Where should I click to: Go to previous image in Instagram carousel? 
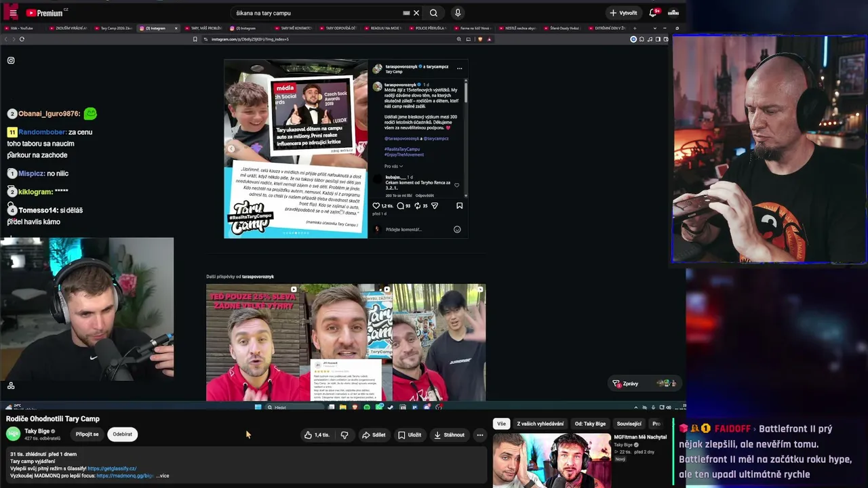click(x=231, y=149)
